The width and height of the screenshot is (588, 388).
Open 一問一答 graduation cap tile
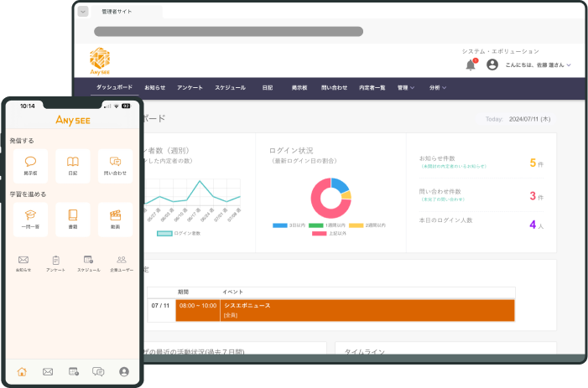click(x=30, y=220)
